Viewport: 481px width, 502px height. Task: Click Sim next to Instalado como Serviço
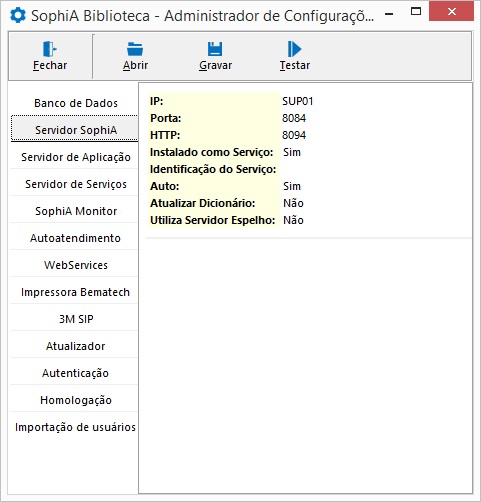click(292, 152)
